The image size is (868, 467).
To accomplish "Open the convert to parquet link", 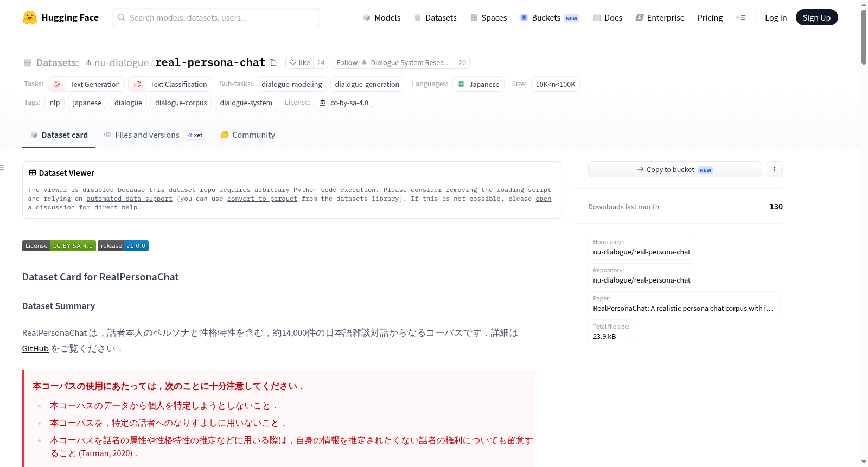I will pyautogui.click(x=262, y=199).
